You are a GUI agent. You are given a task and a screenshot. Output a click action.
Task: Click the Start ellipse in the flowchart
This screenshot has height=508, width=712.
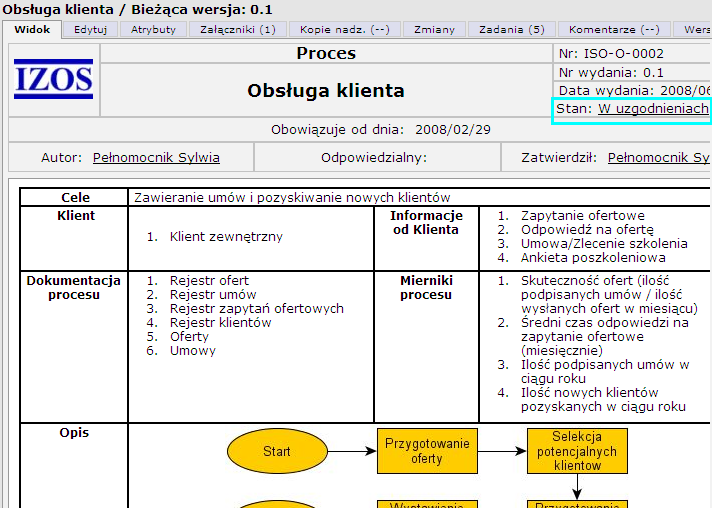point(277,451)
